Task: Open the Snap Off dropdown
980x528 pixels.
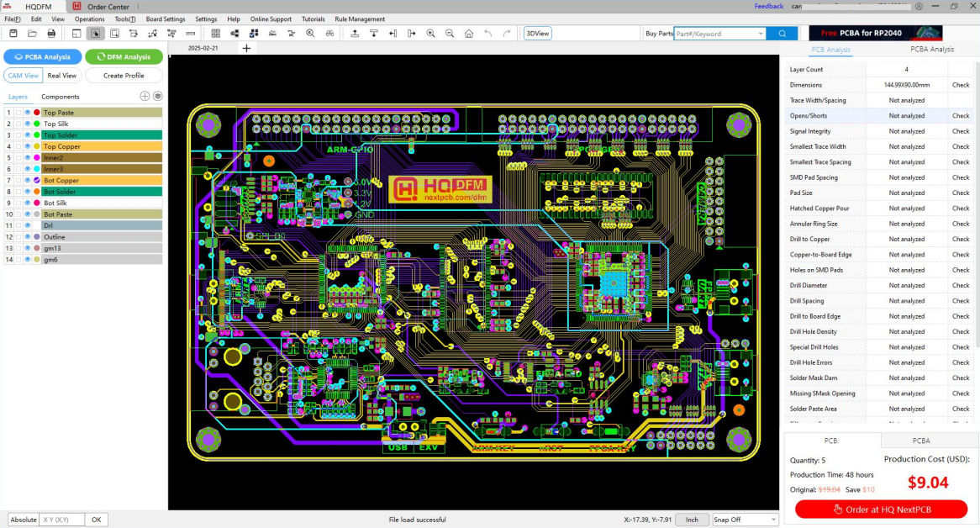Action: (745, 520)
